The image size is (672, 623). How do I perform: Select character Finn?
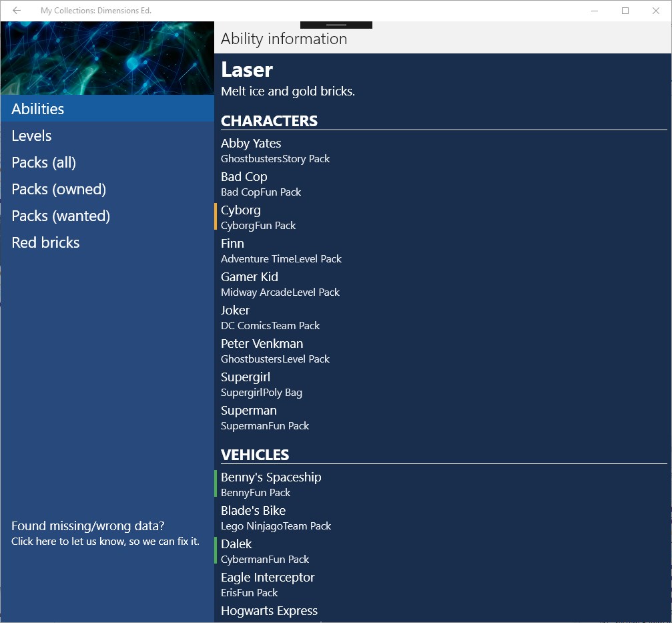click(441, 250)
